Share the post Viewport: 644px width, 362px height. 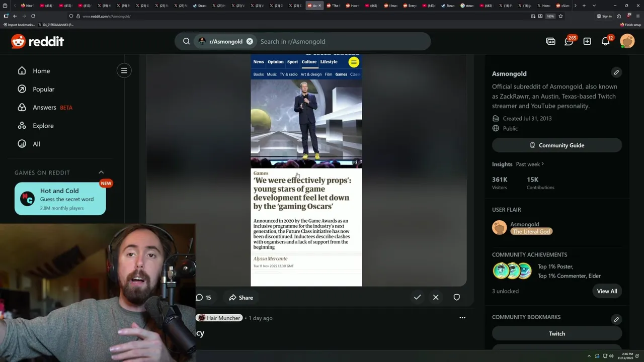coord(241,298)
